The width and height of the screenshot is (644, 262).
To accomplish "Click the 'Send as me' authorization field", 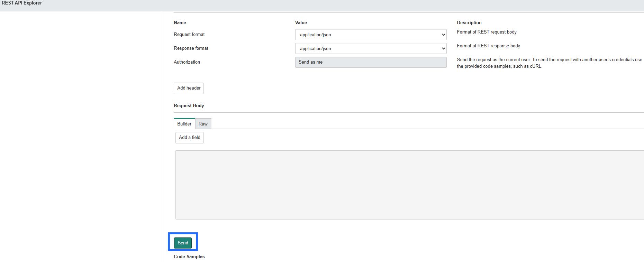I will pos(371,62).
